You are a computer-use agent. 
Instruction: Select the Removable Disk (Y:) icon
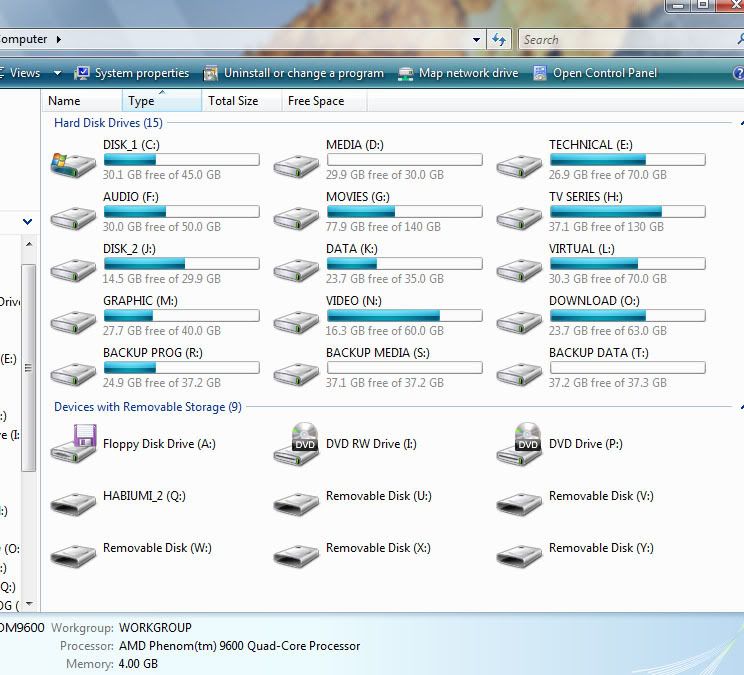coord(519,552)
